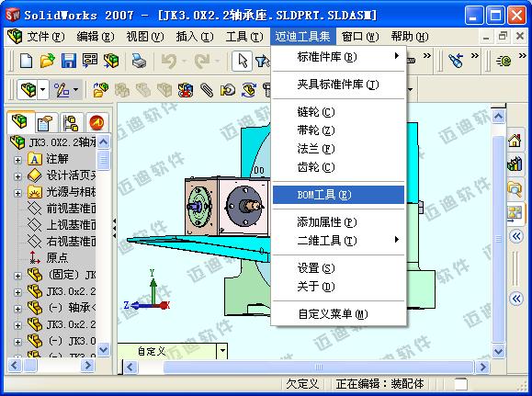Choose 自定义菜单 menu entry
532x396 pixels.
pos(338,314)
